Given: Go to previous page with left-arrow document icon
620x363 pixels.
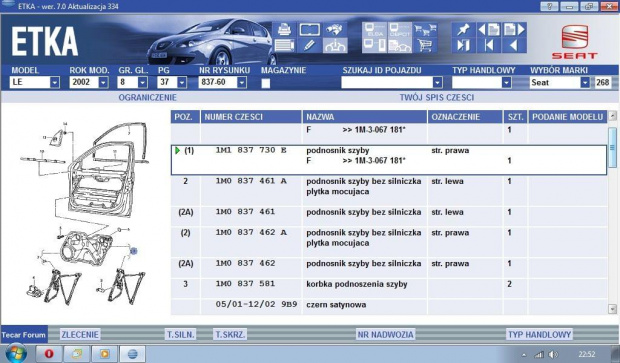Looking at the screenshot, I should tap(489, 30).
